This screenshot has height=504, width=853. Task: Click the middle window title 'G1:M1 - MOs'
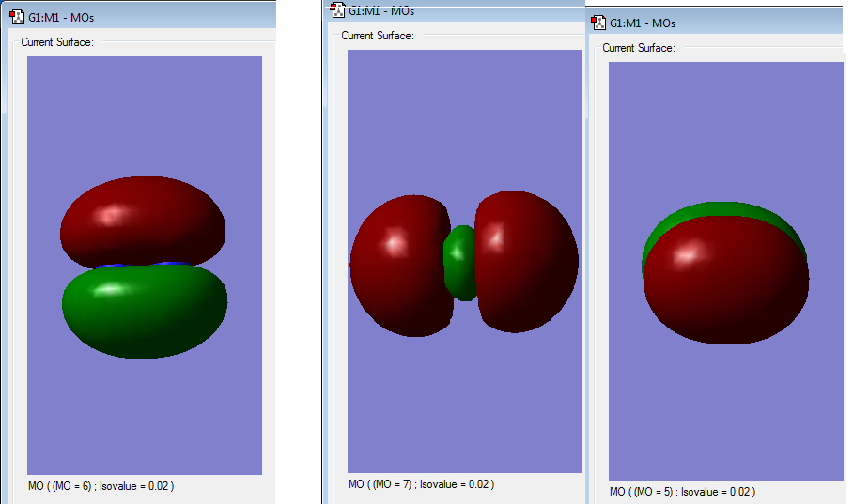(381, 11)
